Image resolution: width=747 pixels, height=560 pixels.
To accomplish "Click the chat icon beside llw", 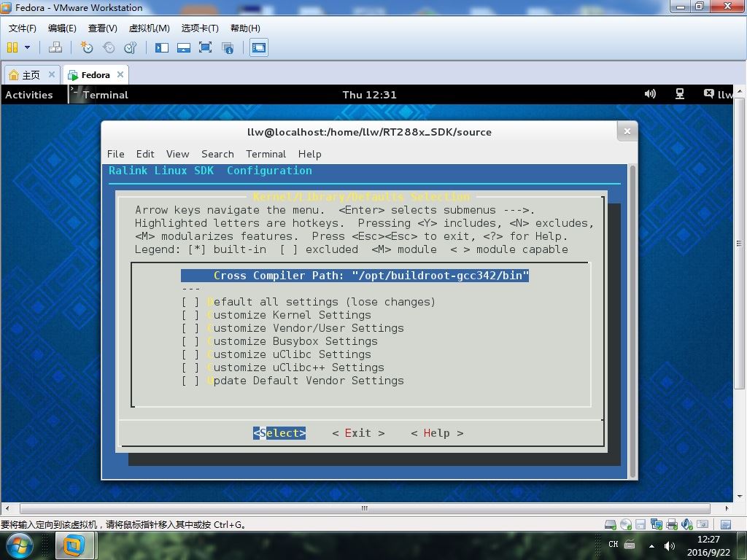I will (x=709, y=93).
